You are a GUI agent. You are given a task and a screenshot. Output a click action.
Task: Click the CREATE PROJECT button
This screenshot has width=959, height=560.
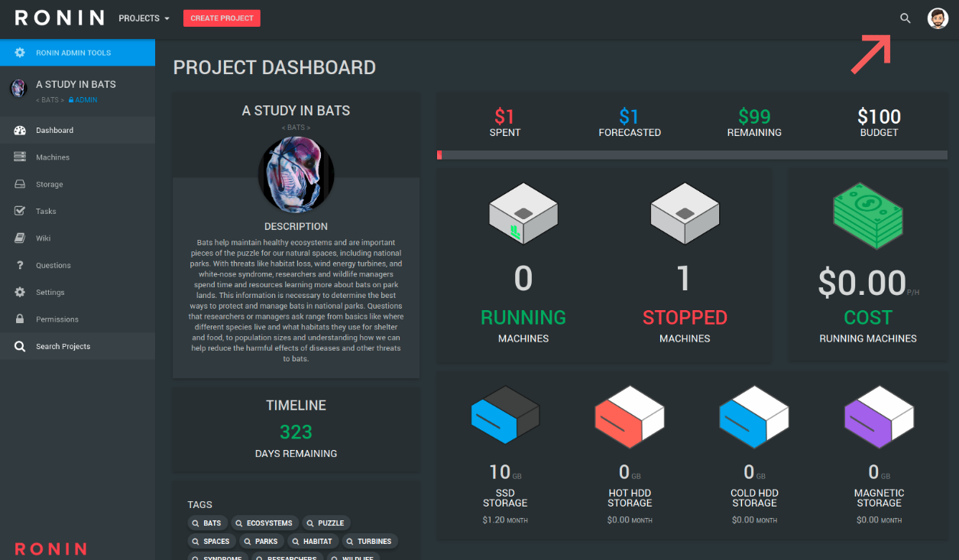coord(222,18)
